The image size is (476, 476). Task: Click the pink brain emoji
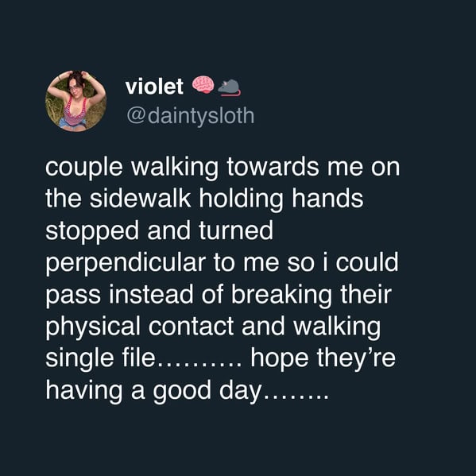203,85
